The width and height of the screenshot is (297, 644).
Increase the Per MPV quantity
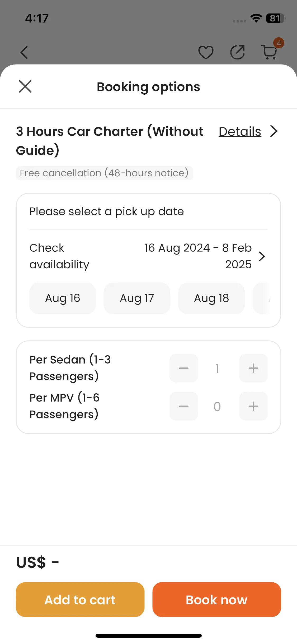[x=253, y=406]
